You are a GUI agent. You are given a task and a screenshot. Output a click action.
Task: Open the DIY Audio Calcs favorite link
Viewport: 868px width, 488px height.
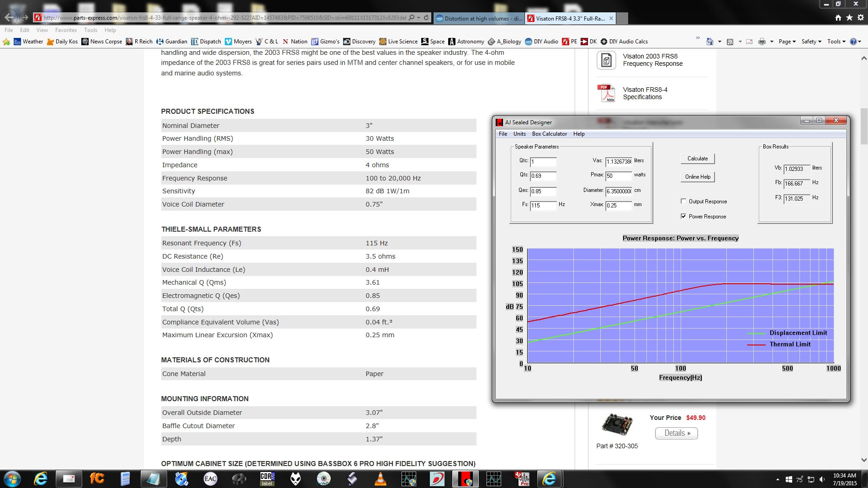click(624, 42)
